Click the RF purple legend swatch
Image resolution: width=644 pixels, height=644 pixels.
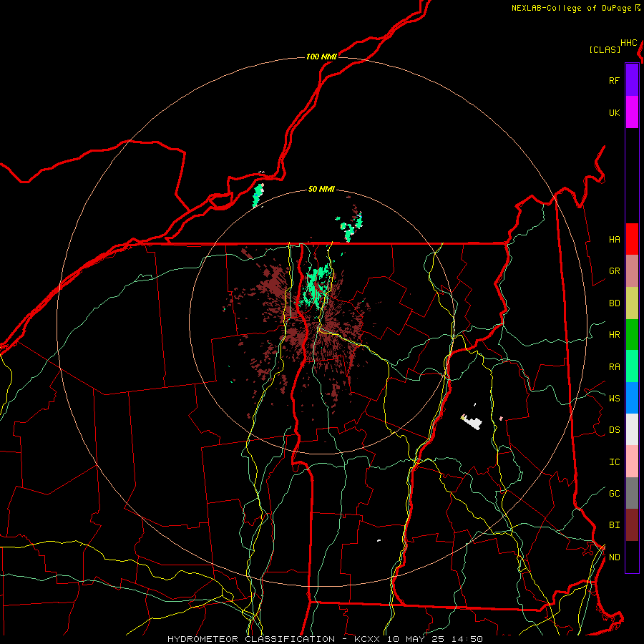click(632, 80)
